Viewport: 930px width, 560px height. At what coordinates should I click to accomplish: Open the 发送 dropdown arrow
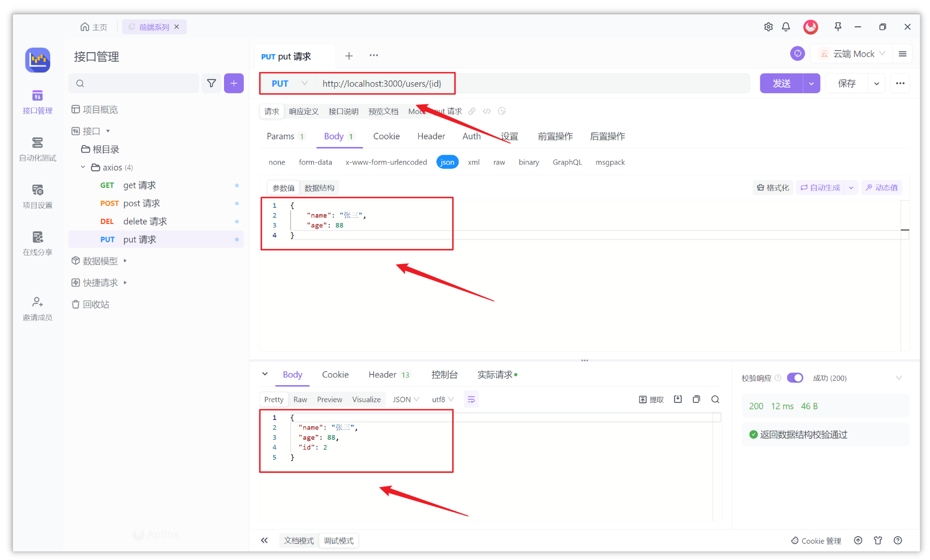(x=811, y=83)
